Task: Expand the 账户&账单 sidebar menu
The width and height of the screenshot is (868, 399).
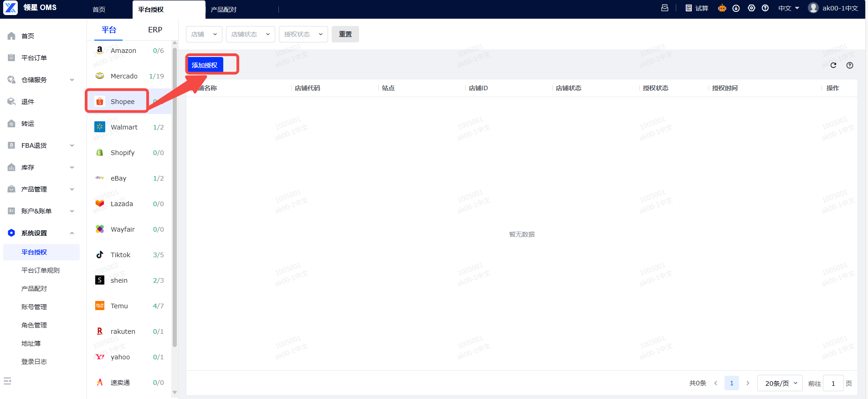Action: tap(41, 211)
